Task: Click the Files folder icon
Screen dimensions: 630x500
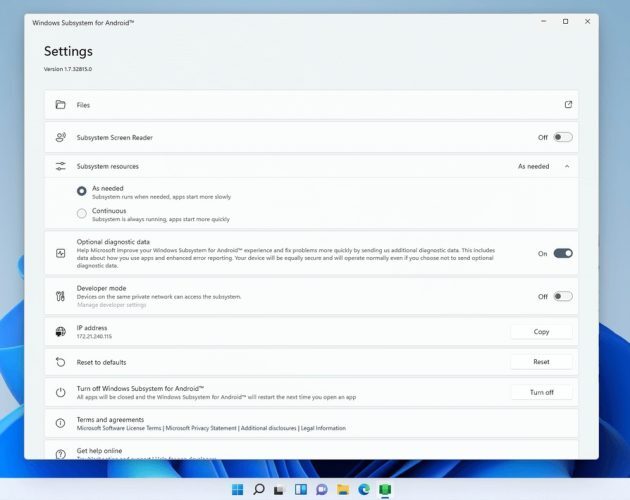Action: 60,105
